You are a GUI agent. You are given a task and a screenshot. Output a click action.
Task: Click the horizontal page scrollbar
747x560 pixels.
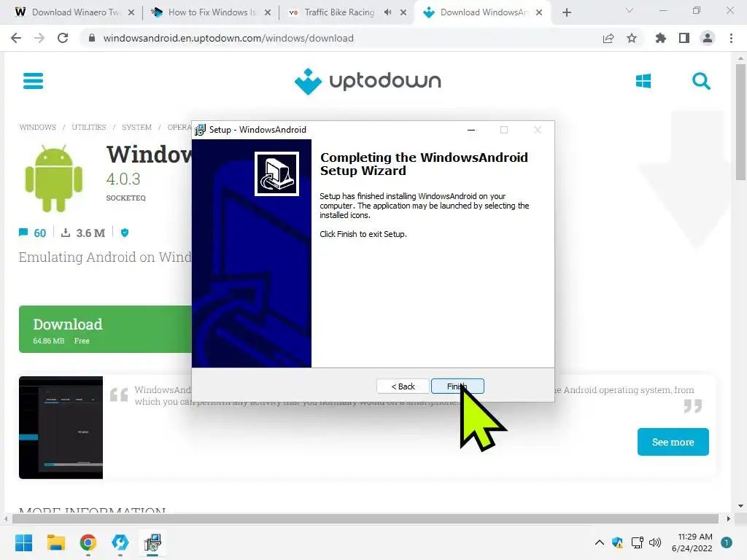click(x=365, y=519)
